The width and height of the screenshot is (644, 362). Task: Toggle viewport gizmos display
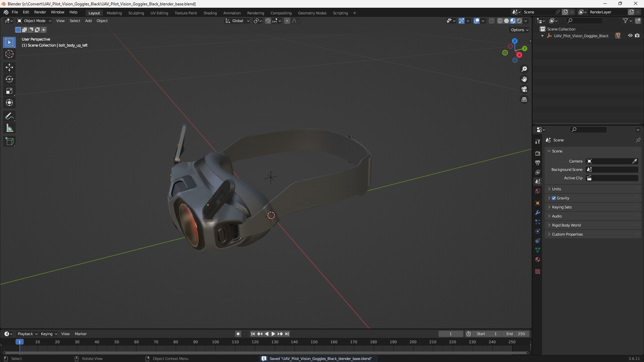click(462, 21)
